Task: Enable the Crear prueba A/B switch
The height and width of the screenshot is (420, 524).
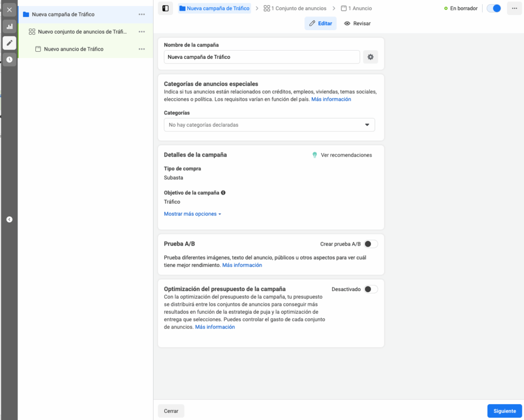Action: 370,244
